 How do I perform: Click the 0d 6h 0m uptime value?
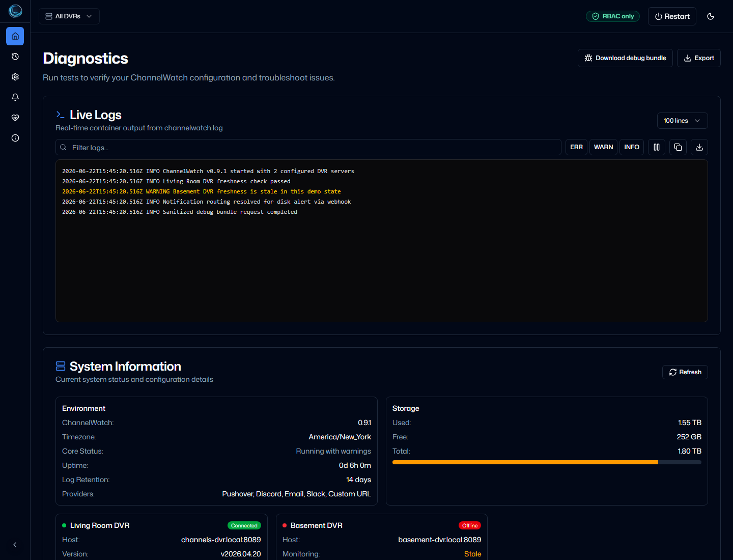[355, 465]
